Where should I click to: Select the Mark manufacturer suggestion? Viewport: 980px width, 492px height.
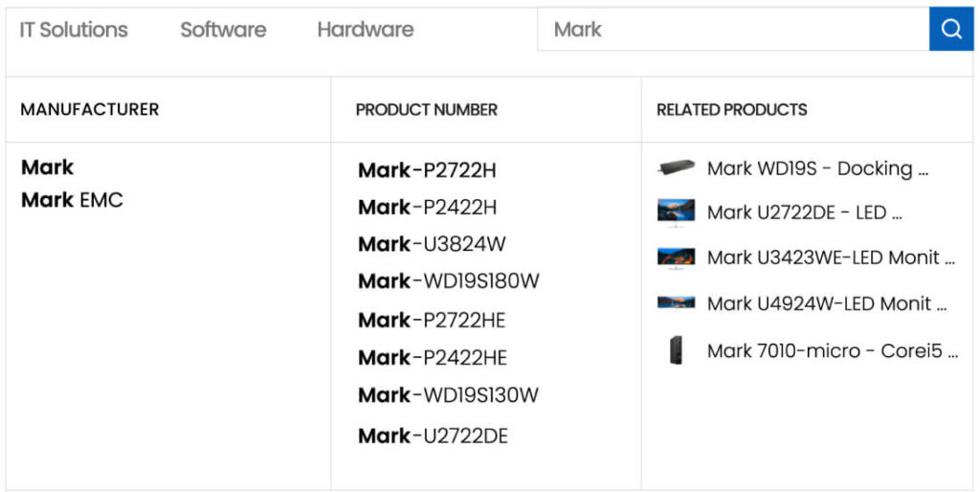(x=48, y=168)
